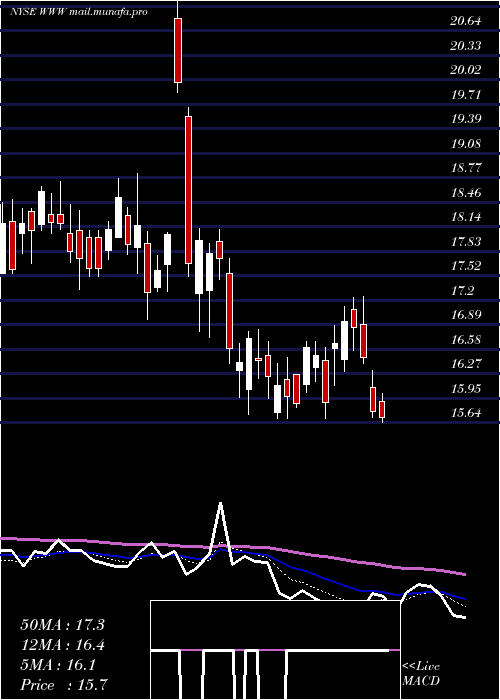
Task: Click the 17.2 price axis label
Action: coord(462,291)
